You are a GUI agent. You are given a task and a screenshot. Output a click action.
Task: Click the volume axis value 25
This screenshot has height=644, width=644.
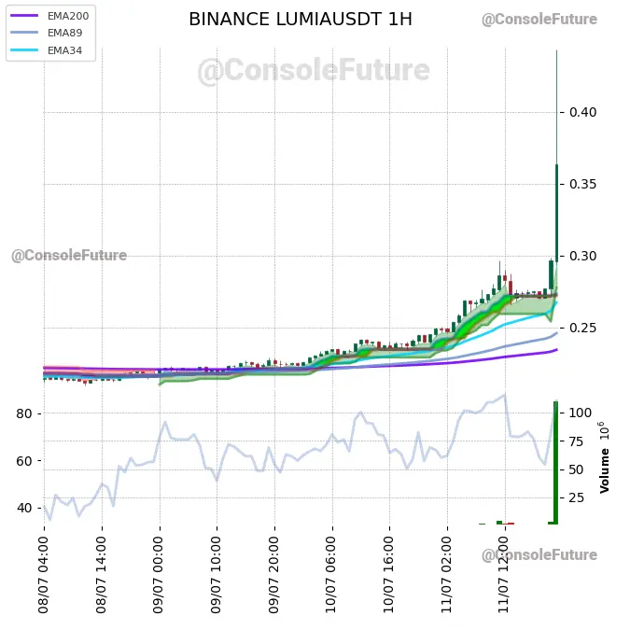point(576,497)
